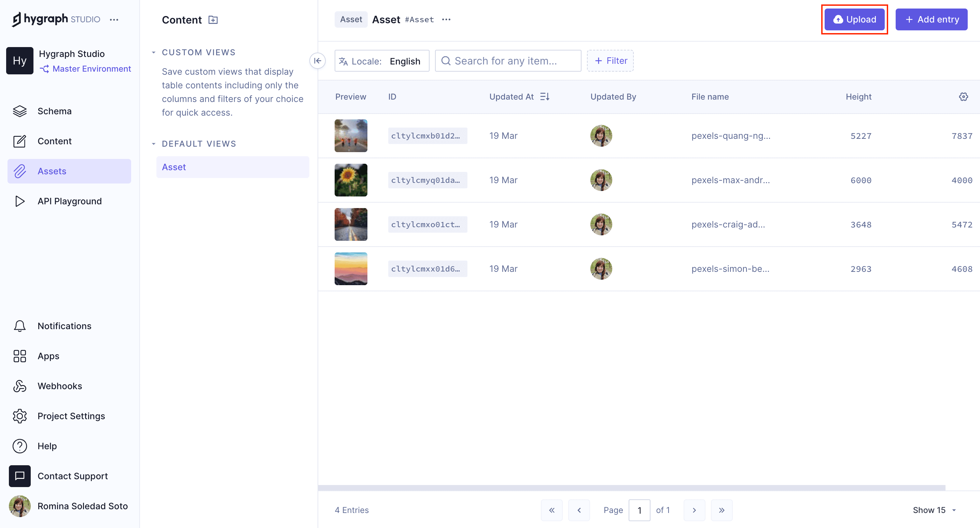Open table column settings gear
This screenshot has height=528, width=980.
(963, 97)
